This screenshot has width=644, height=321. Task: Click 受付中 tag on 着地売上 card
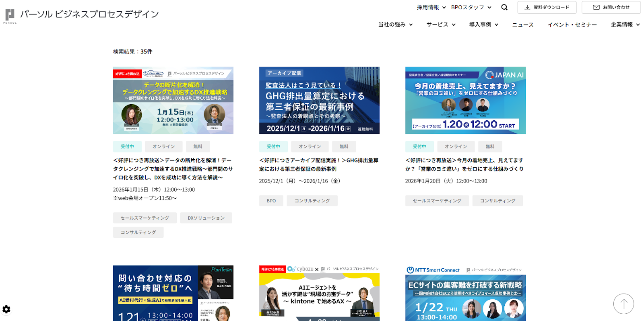click(419, 146)
